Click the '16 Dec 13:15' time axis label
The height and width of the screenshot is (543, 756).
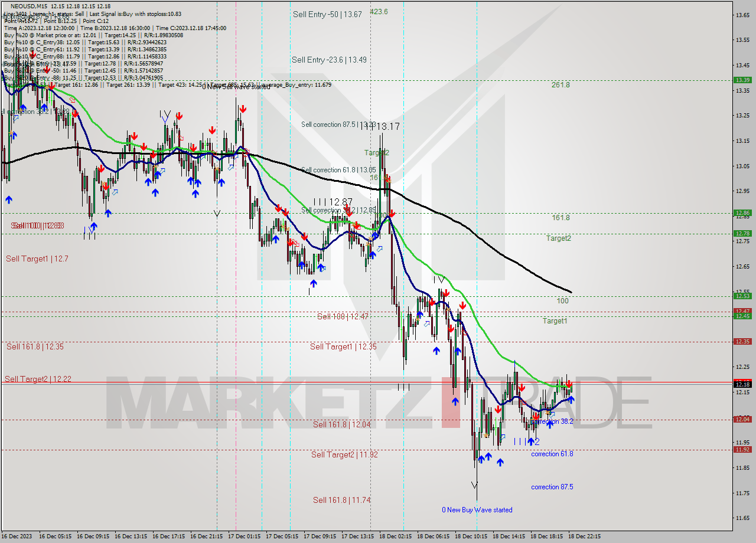tap(131, 537)
